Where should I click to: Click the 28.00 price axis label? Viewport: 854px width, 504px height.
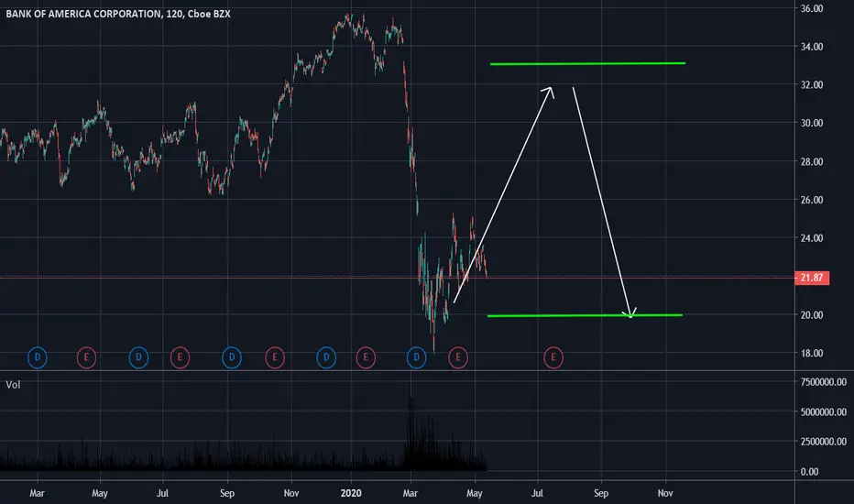click(812, 162)
